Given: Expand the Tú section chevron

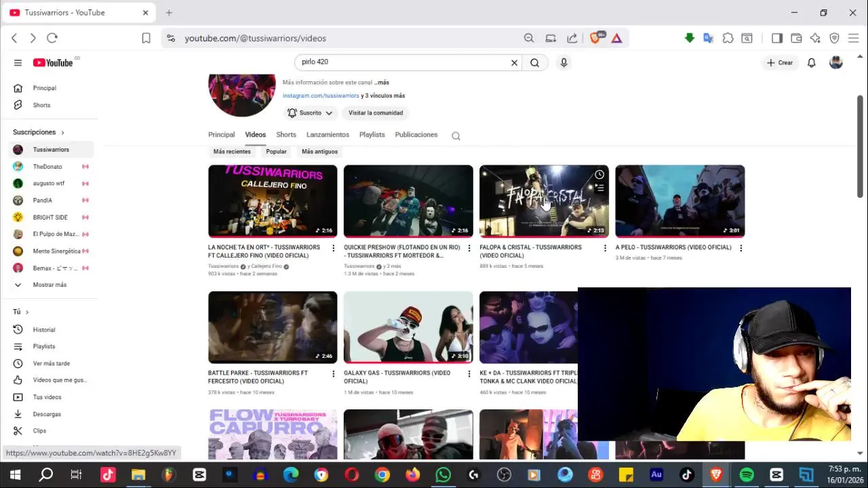Looking at the screenshot, I should (27, 312).
